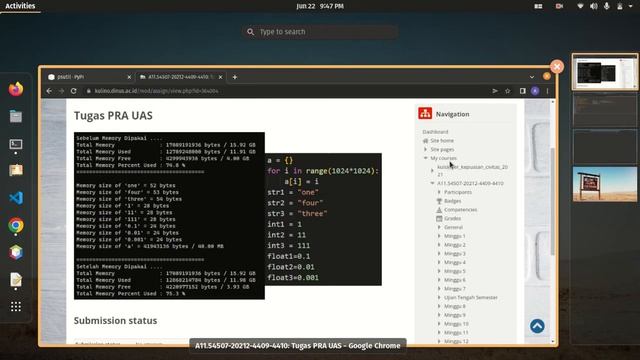Open Competencies in navigation

point(460,209)
